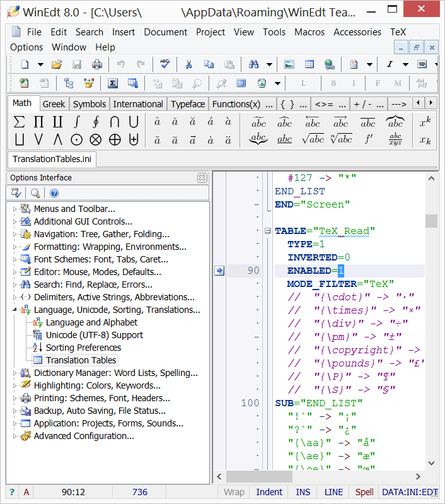Click the MODE_FILTER="TeX" line in editor
Screen dimensions: 445x504
(340, 284)
